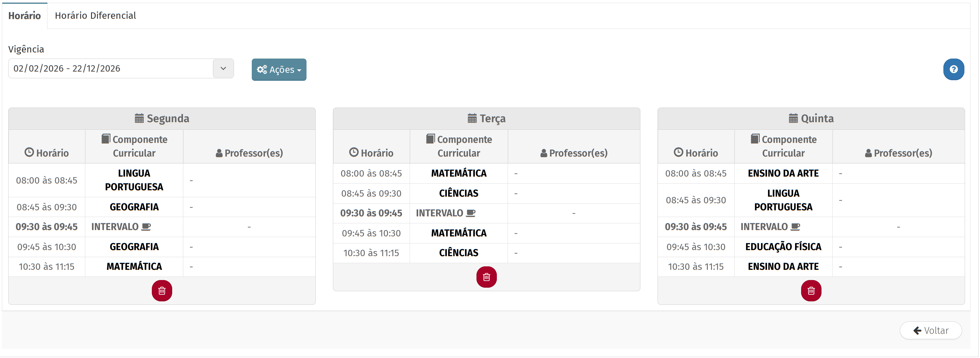Viewport: 980px width, 358px height.
Task: Delete the Segunda schedule with trash icon
Action: (162, 291)
